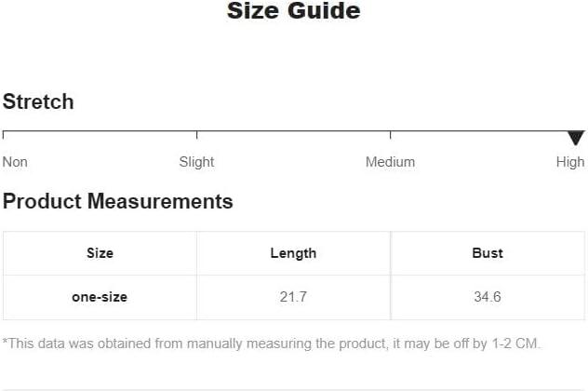Select the Medium stretch label
This screenshot has width=588, height=391.
[390, 162]
